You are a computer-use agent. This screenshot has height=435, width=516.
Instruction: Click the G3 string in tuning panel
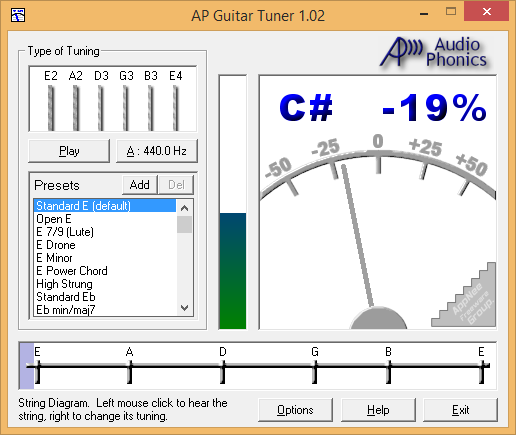126,107
